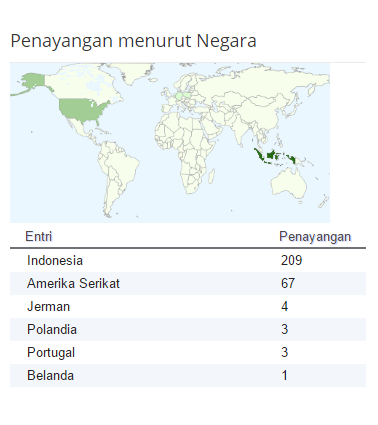Screen dimensions: 378x425
Task: Click the value 3 in the Polandia row
Action: (x=284, y=329)
